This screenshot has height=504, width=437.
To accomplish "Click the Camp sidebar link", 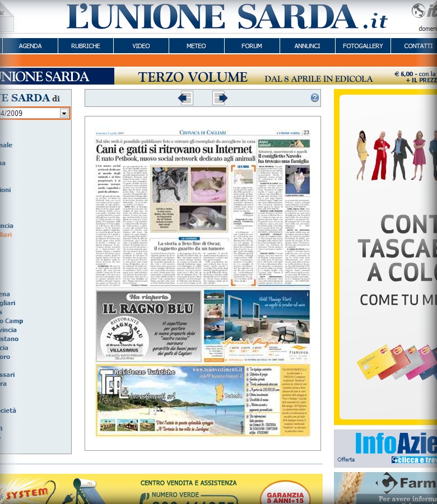I will coord(12,321).
